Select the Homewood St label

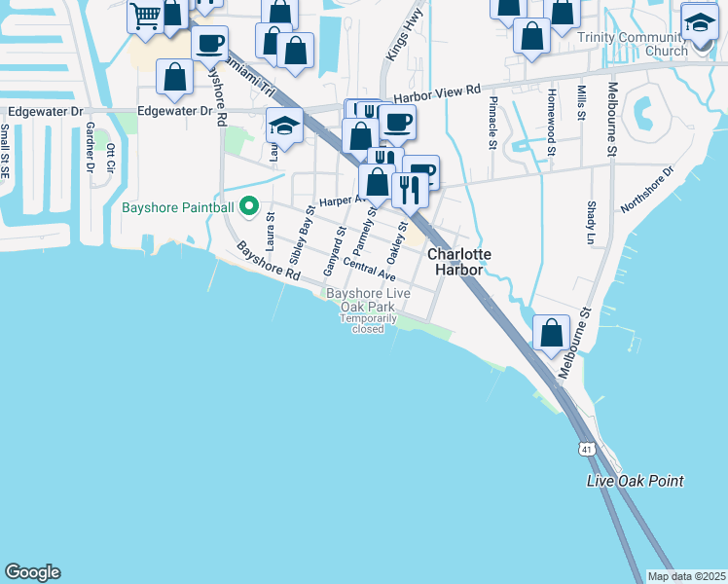pos(551,123)
